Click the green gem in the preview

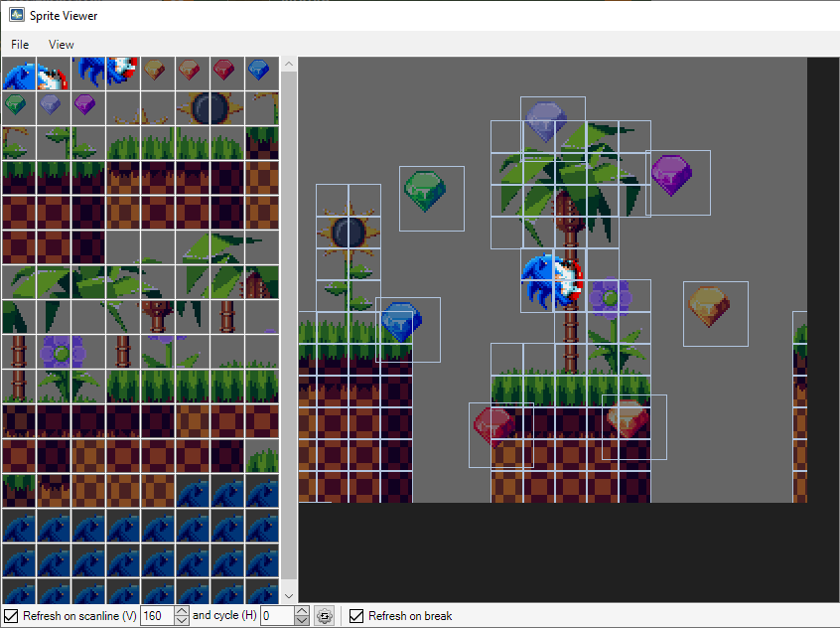(425, 191)
